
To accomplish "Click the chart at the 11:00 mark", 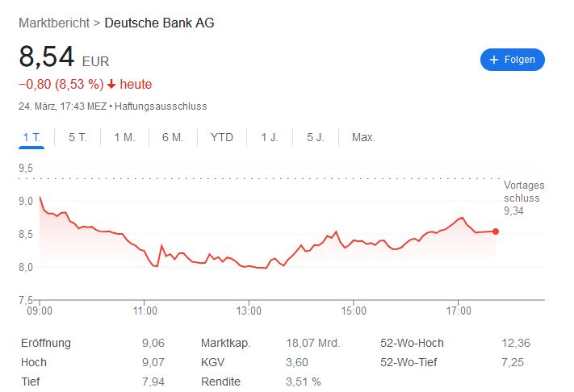I will click(x=145, y=251).
